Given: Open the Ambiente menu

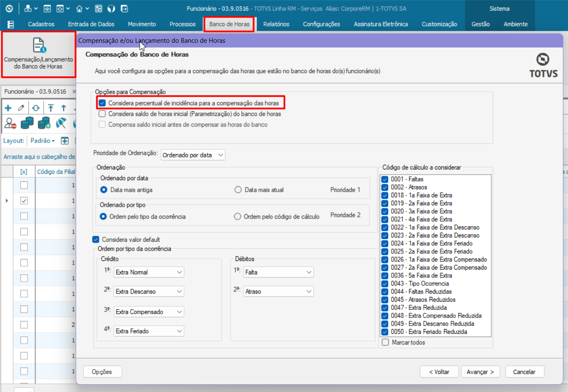Looking at the screenshot, I should click(x=516, y=24).
